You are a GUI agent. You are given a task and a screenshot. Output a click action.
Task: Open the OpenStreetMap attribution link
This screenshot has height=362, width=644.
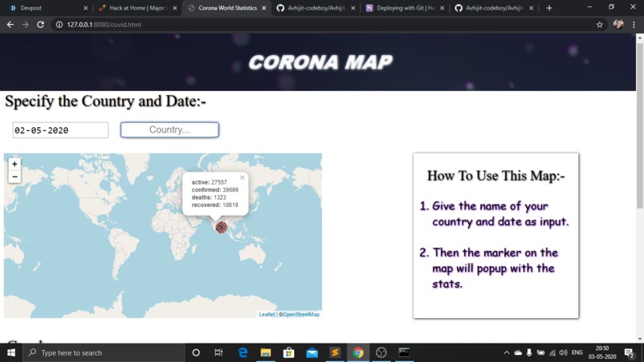(301, 314)
